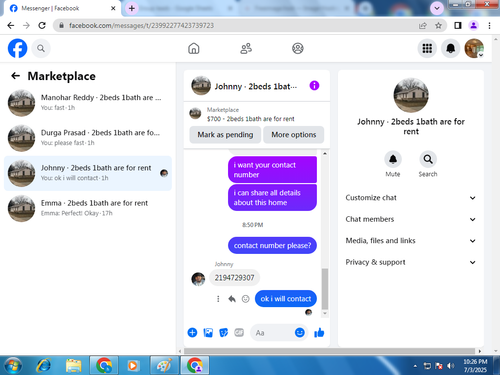Expand Chat members section
The image size is (500, 375).
(411, 219)
